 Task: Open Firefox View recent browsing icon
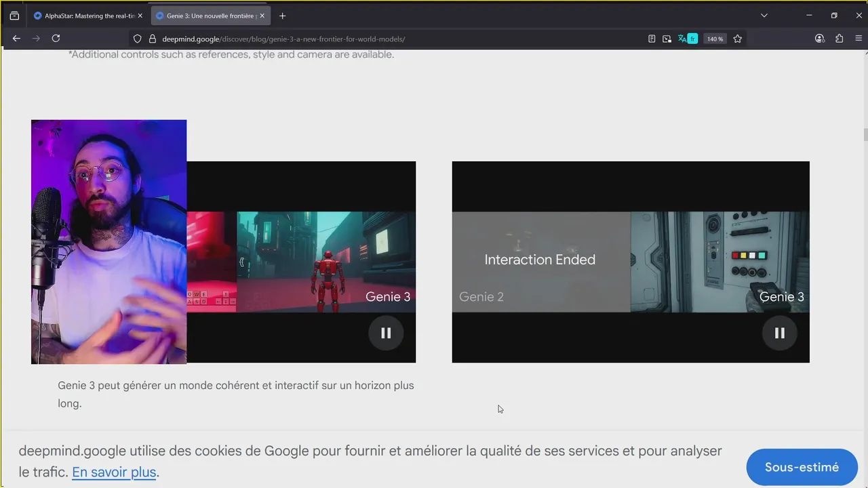pyautogui.click(x=14, y=16)
